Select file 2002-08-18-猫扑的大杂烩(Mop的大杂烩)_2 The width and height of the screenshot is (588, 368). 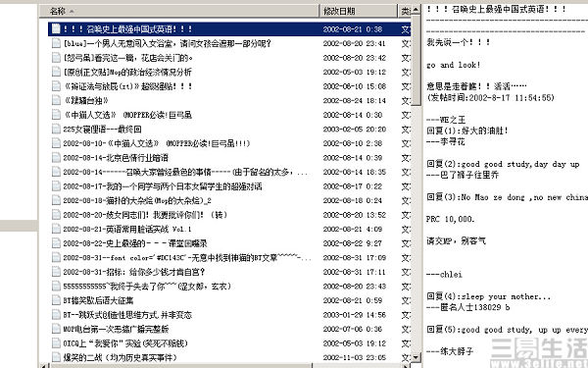pyautogui.click(x=137, y=200)
